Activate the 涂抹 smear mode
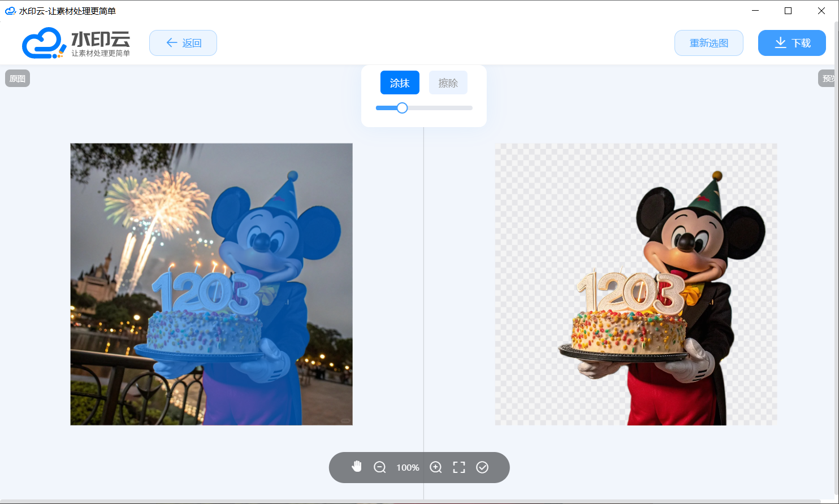The image size is (839, 504). pyautogui.click(x=400, y=82)
